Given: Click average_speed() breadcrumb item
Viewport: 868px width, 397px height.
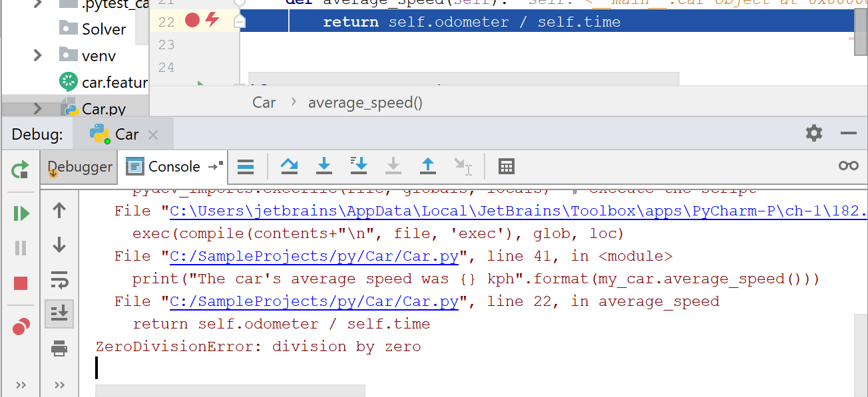Looking at the screenshot, I should click(365, 102).
